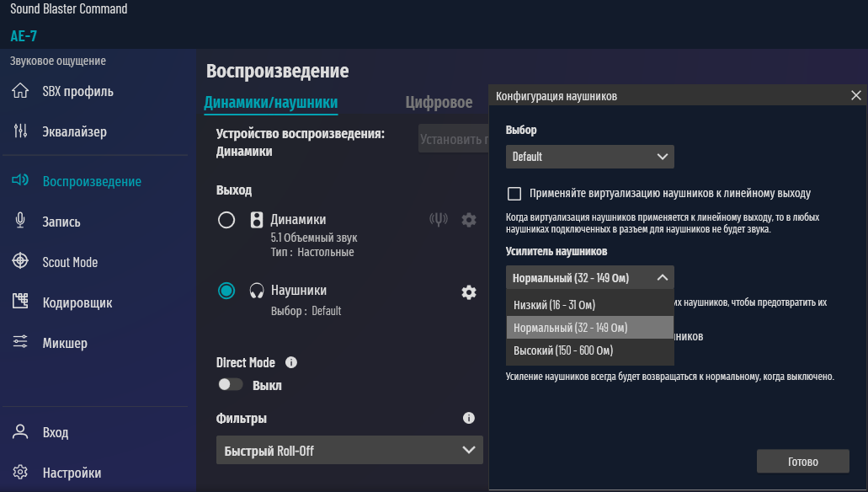Viewport: 868px width, 492px height.
Task: Toggle the Direct Mode switch
Action: tap(231, 385)
